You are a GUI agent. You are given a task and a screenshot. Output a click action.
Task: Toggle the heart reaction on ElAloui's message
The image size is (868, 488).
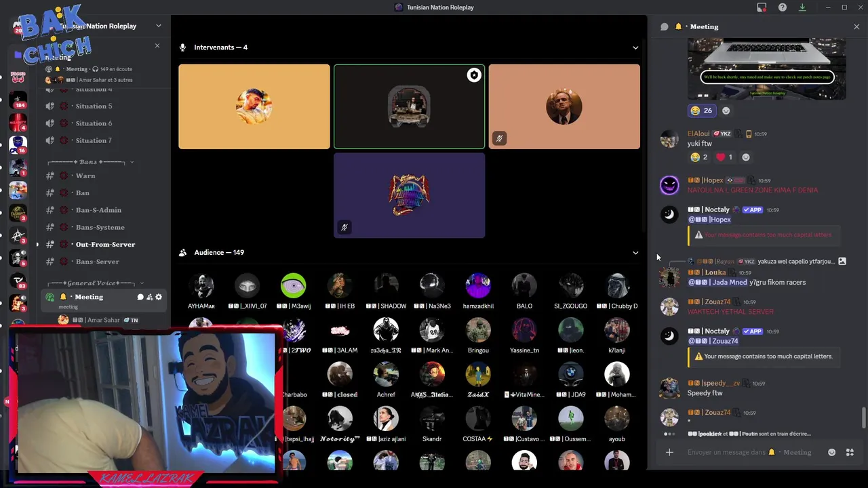point(724,157)
